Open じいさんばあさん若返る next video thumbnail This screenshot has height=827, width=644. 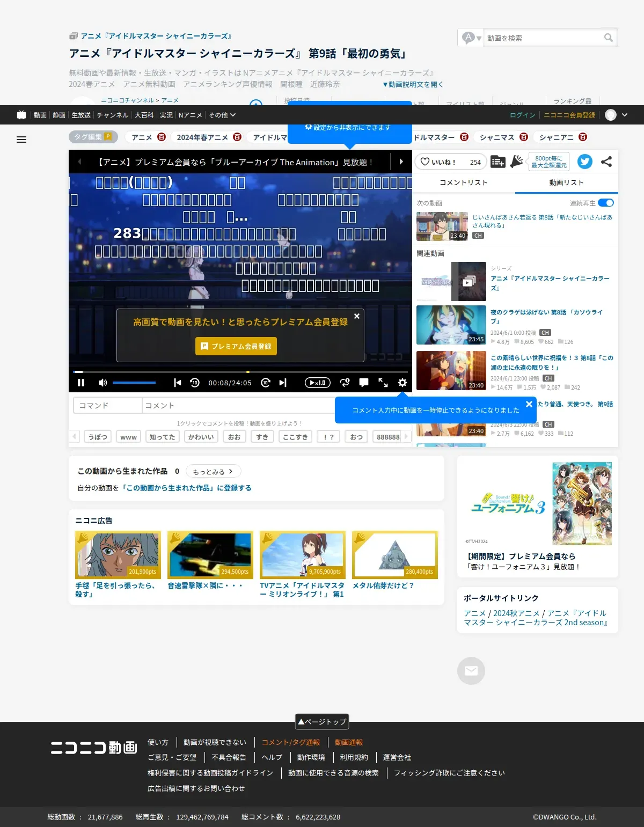(442, 226)
